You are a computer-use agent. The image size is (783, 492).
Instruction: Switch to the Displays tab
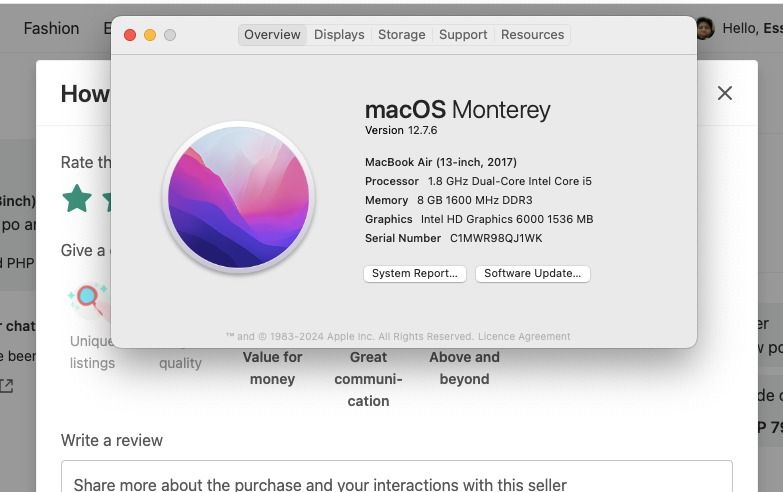pos(339,34)
